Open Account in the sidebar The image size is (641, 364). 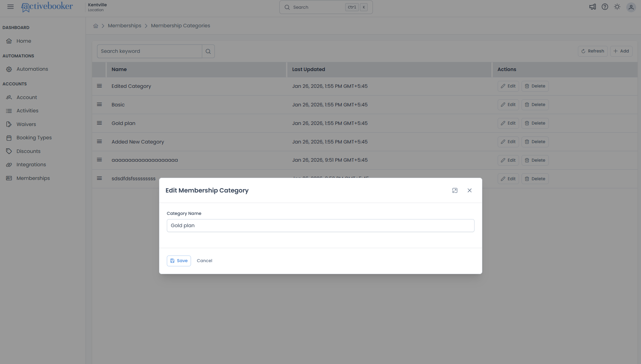[x=27, y=97]
